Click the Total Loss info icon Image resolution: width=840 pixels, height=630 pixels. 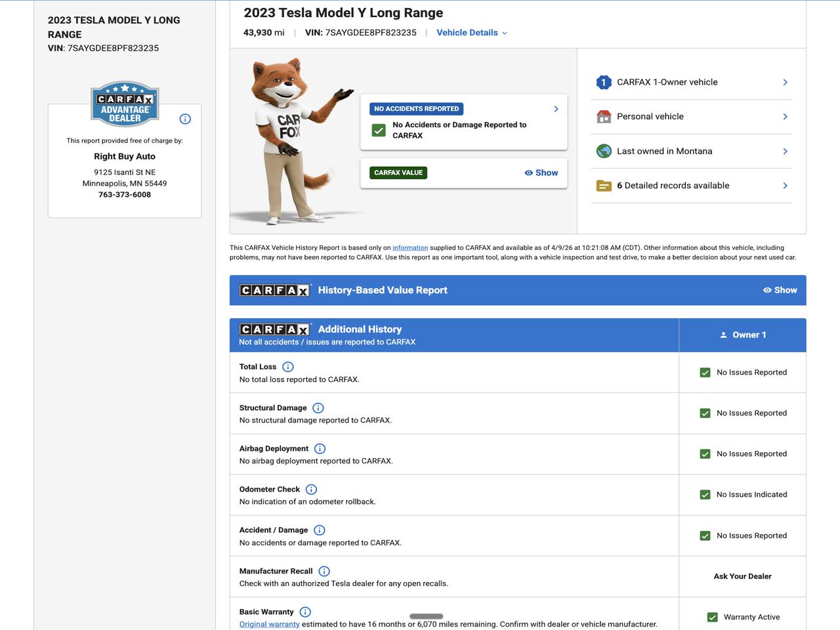(x=287, y=367)
